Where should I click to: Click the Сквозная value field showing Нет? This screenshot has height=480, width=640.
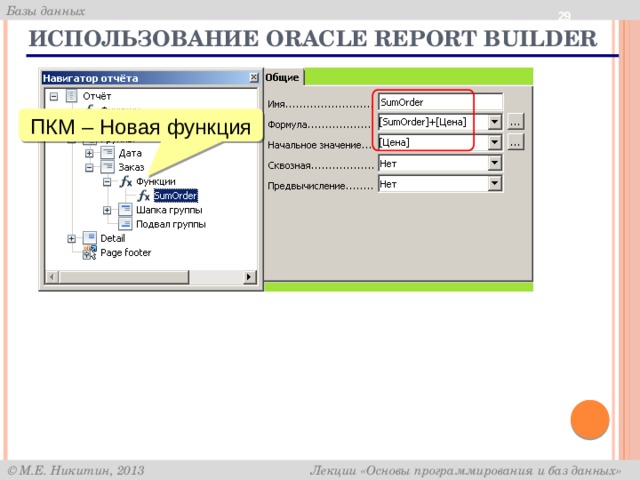433,163
